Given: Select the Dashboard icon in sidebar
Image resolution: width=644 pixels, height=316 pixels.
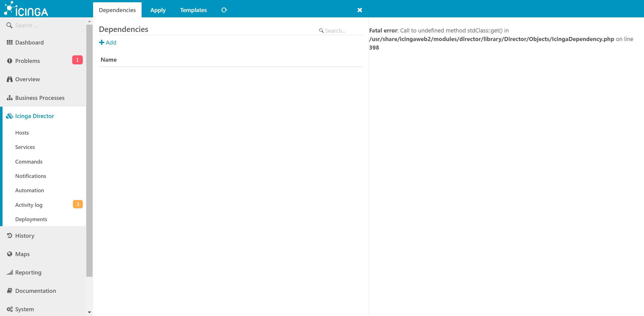Looking at the screenshot, I should pyautogui.click(x=9, y=42).
